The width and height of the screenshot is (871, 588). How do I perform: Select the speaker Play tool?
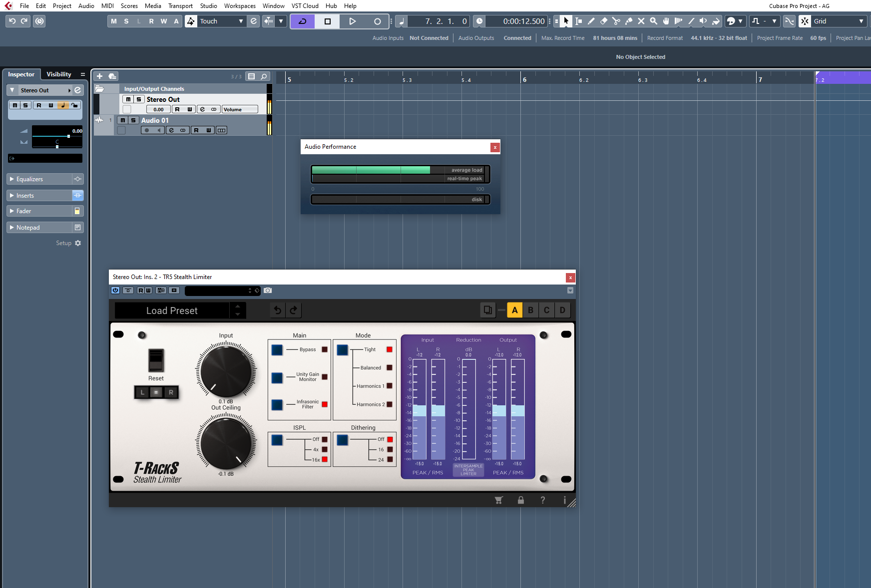point(703,21)
